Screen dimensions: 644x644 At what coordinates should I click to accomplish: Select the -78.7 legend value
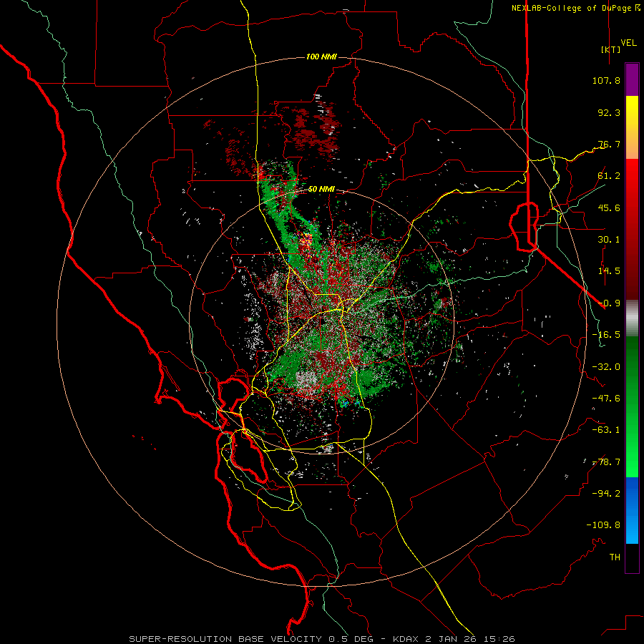[606, 462]
